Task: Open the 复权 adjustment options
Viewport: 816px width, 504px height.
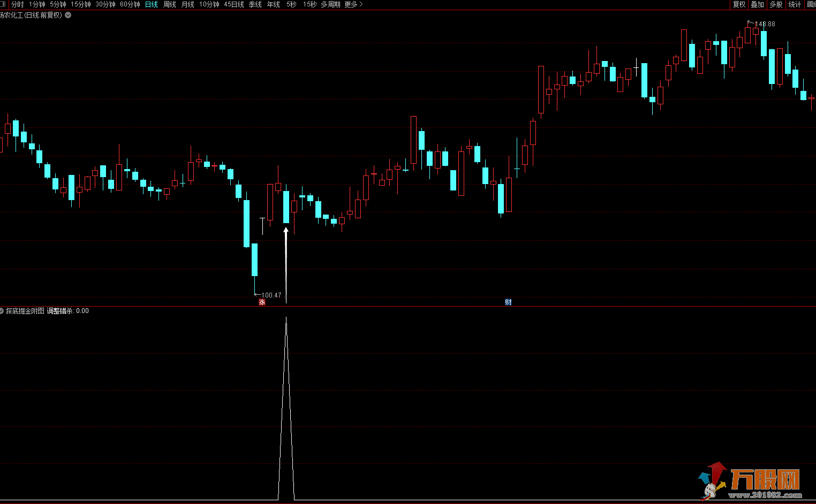Action: coord(739,4)
